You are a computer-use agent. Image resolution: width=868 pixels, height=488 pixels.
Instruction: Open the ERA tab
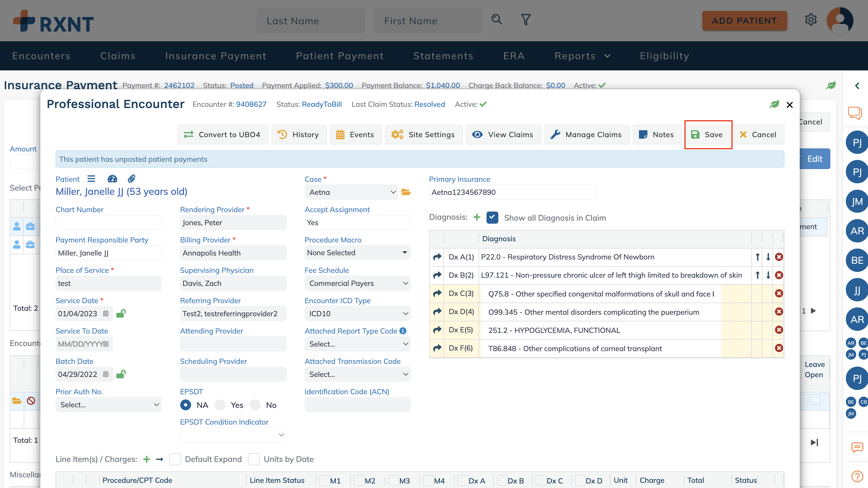(x=514, y=56)
